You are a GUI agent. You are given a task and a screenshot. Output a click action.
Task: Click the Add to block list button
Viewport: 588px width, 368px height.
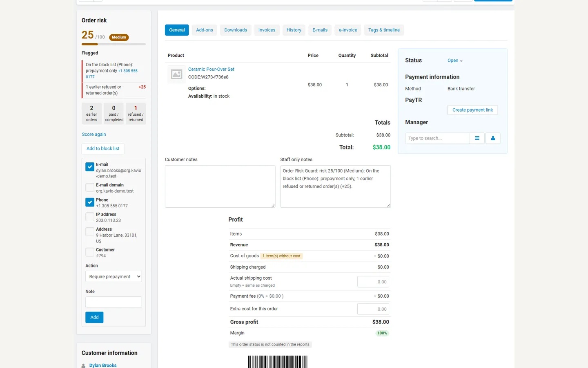[x=103, y=148]
